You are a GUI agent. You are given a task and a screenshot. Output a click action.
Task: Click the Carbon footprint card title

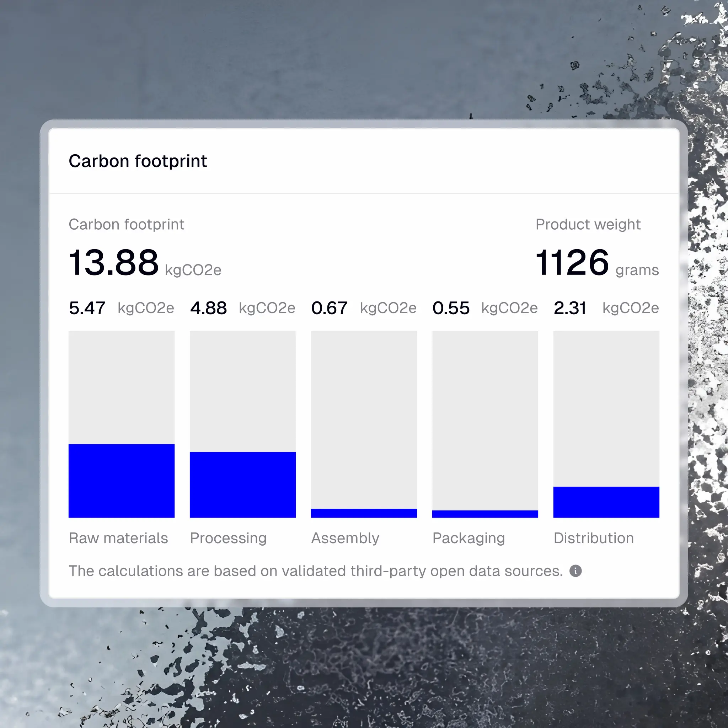pyautogui.click(x=138, y=161)
